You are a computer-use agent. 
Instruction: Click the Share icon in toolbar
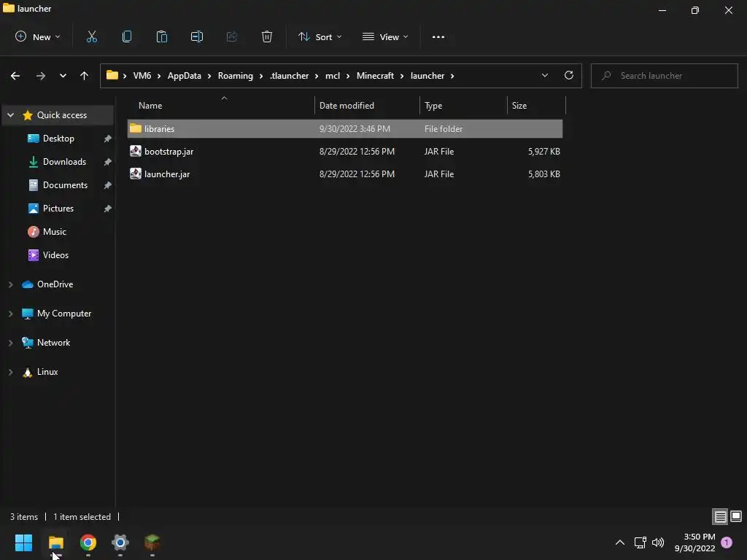[x=232, y=36]
